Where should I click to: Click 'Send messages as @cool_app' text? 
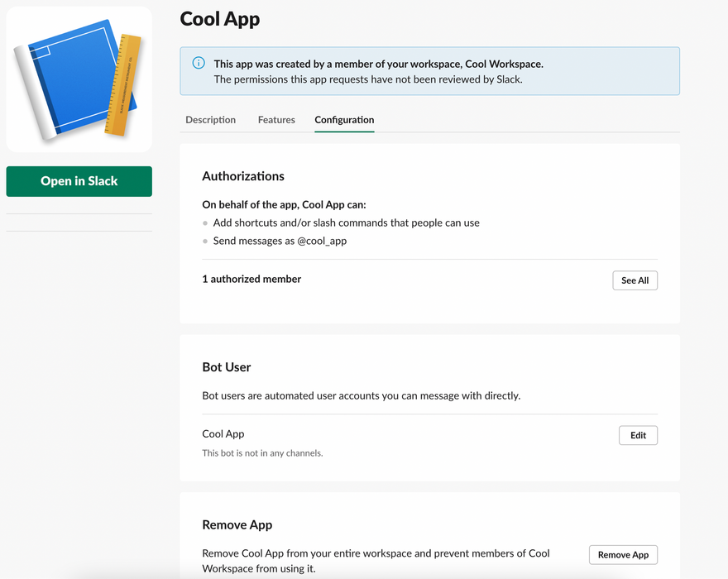(x=280, y=242)
